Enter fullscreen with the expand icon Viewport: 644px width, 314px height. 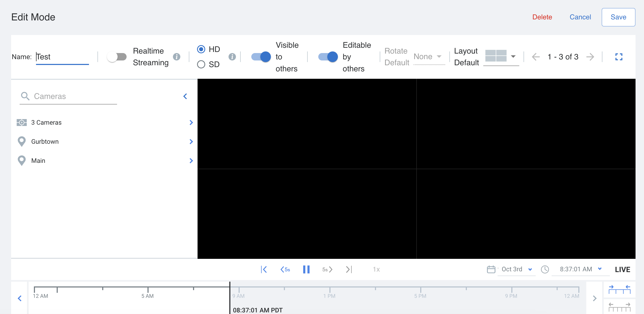[x=619, y=57]
